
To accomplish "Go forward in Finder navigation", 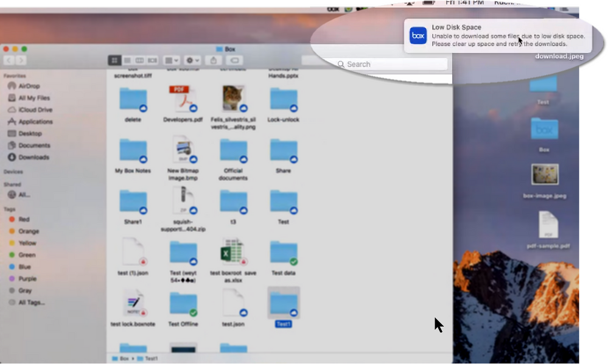I will point(21,60).
